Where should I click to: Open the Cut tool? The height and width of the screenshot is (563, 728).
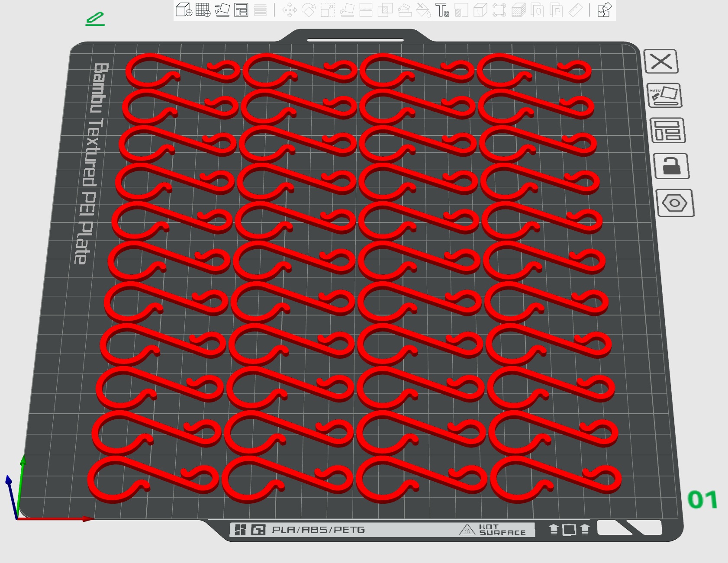(366, 10)
